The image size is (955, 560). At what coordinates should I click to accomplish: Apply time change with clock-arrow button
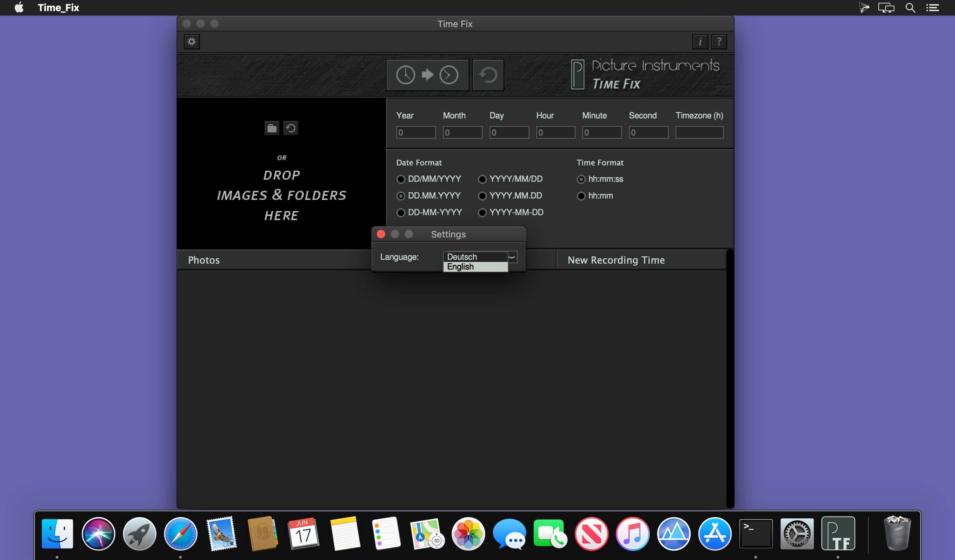pos(427,75)
